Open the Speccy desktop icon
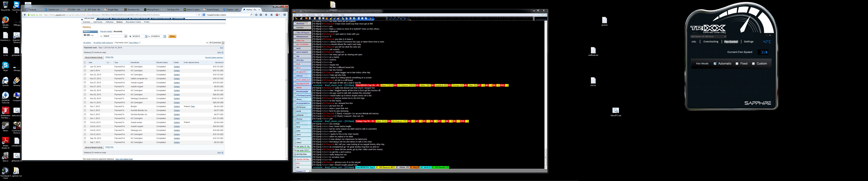The image size is (868, 181). point(5,156)
